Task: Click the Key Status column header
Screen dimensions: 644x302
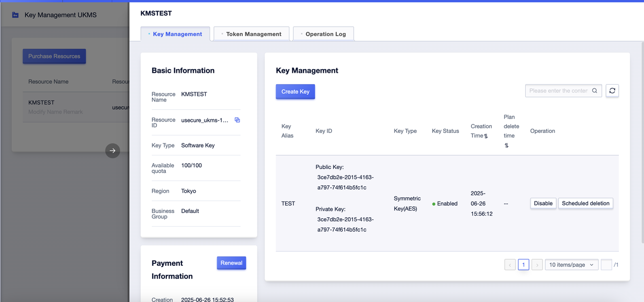Action: pos(445,131)
